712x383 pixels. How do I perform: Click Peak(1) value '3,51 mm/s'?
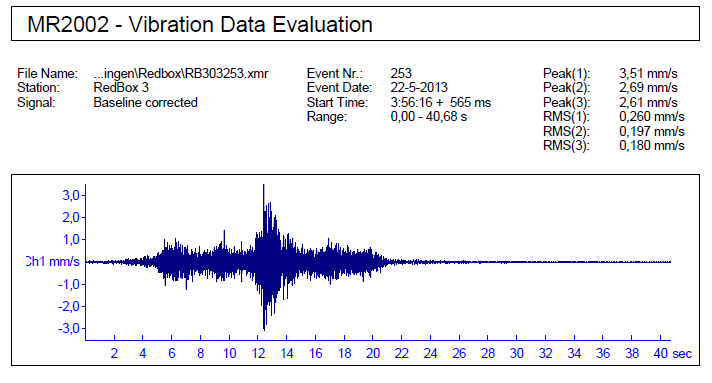point(648,73)
